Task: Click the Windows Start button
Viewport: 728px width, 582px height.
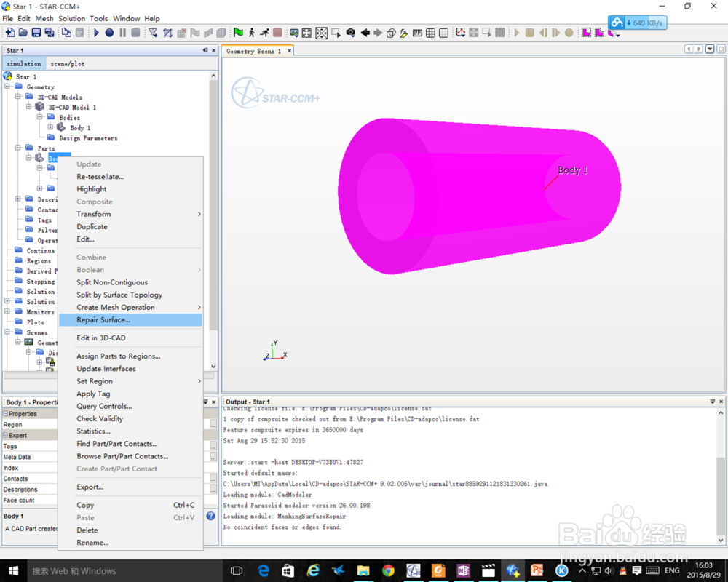Action: click(13, 570)
